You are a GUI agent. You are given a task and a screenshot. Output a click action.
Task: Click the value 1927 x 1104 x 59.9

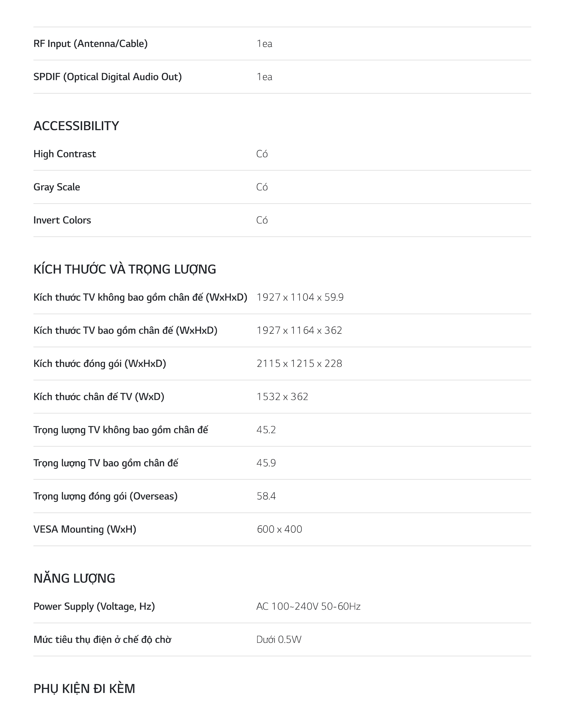pyautogui.click(x=300, y=297)
